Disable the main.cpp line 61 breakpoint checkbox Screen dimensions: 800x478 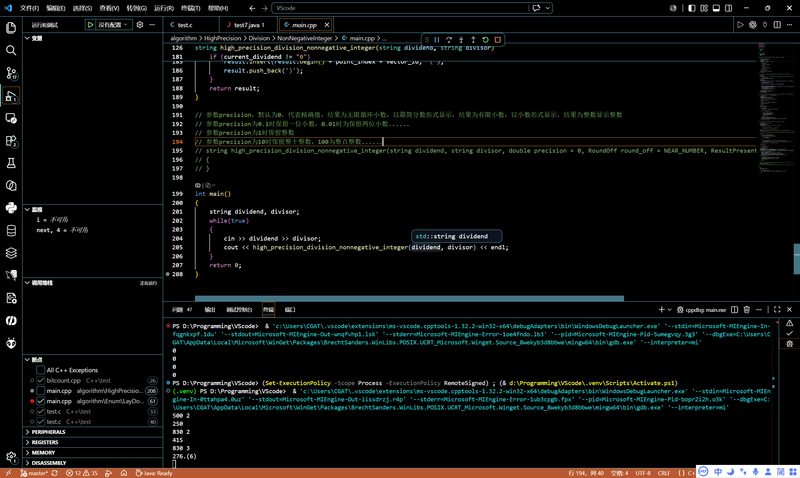pos(40,401)
